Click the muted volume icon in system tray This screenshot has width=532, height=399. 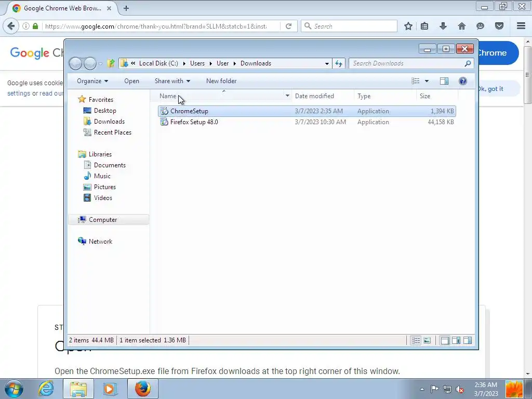tap(460, 389)
